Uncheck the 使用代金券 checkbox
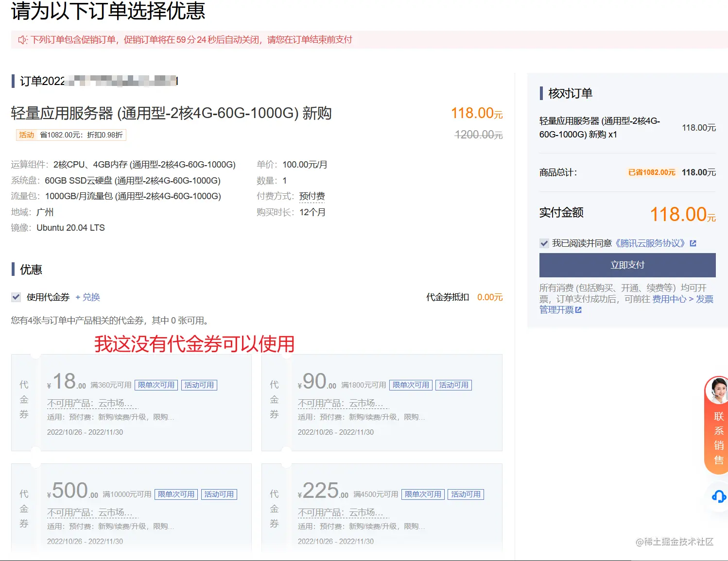 click(x=16, y=297)
